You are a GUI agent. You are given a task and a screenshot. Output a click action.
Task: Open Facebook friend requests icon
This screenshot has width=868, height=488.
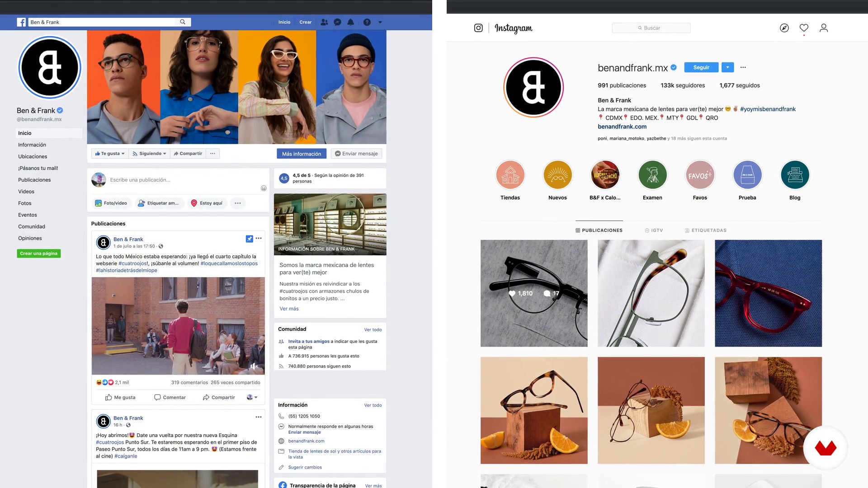click(x=324, y=22)
